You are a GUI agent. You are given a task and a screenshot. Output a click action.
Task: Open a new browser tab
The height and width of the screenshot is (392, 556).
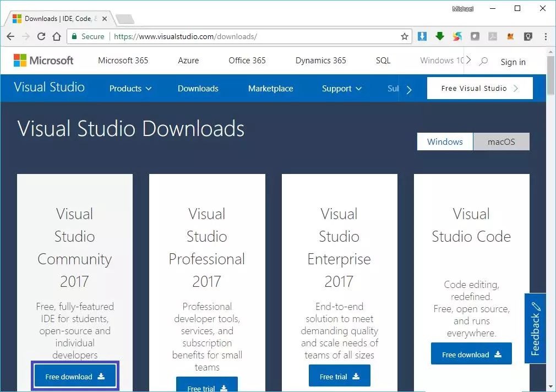point(125,19)
